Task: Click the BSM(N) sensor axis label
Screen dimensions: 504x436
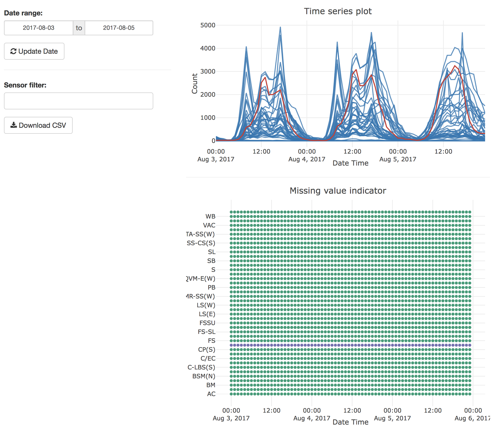Action: click(x=204, y=376)
